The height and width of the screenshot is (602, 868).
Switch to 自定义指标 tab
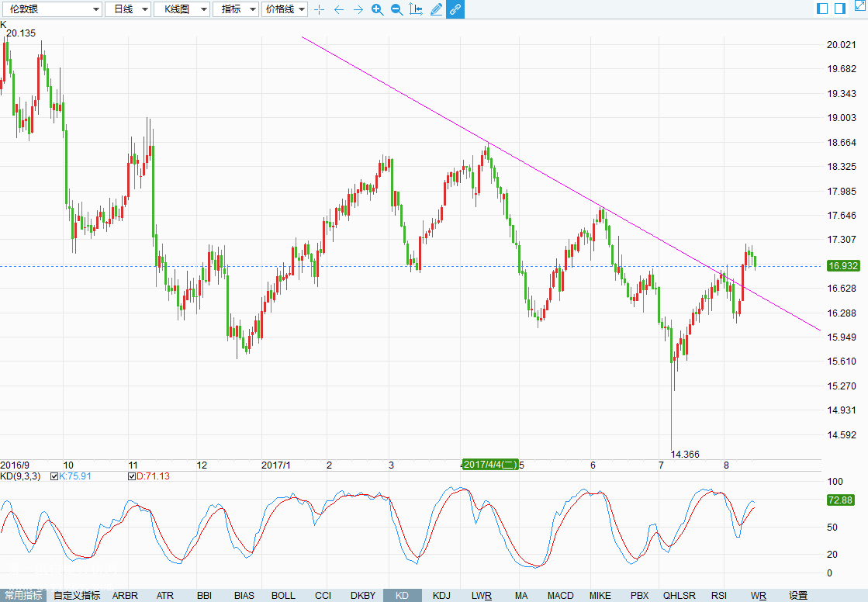point(77,595)
